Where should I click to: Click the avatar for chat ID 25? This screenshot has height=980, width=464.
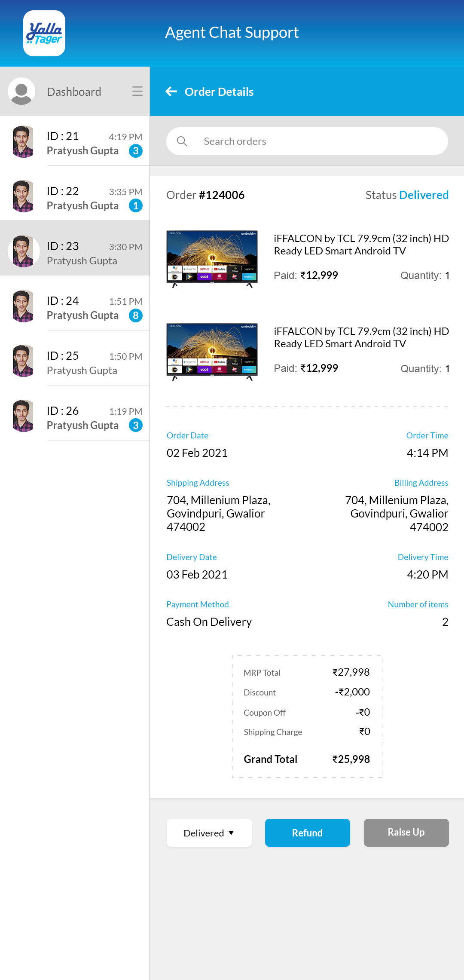click(23, 361)
